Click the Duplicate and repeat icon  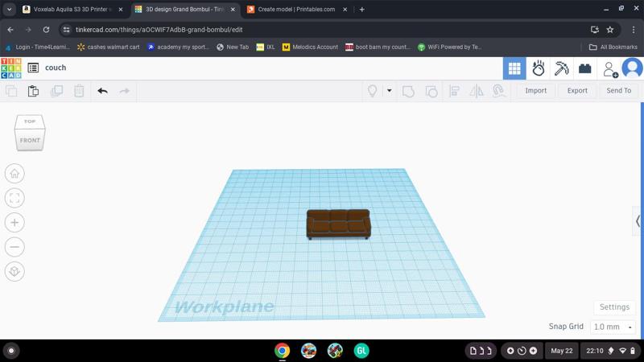click(x=56, y=91)
